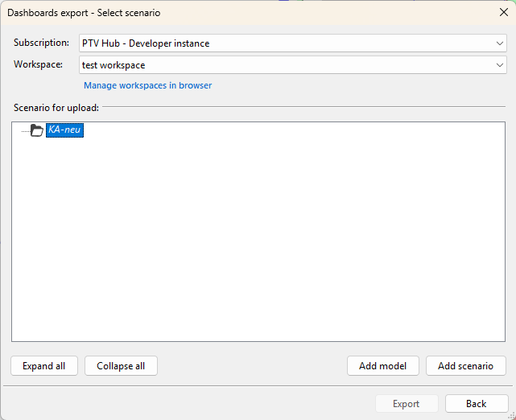This screenshot has height=420, width=516.
Task: Open the Subscription dropdown arrow
Action: click(499, 43)
